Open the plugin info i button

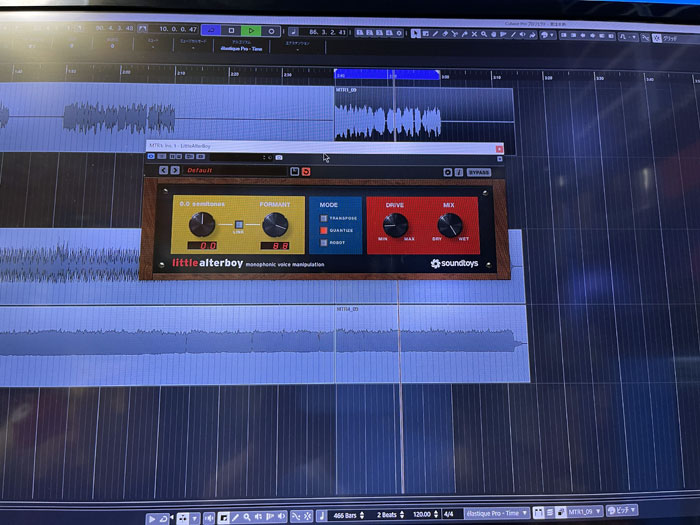[x=458, y=172]
